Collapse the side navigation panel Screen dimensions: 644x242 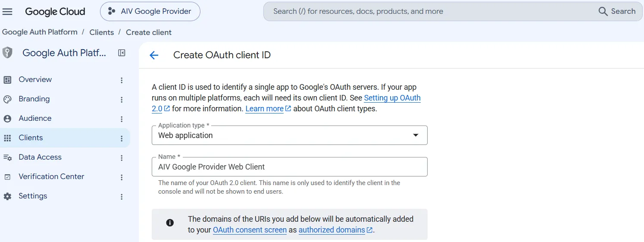122,53
